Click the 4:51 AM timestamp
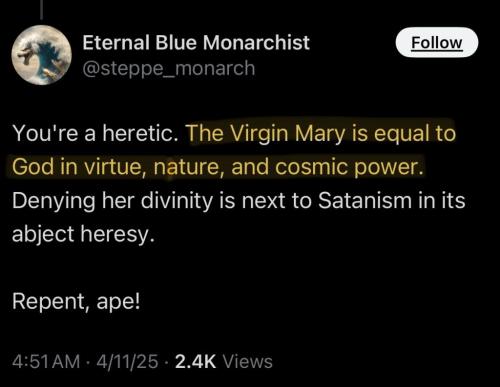500x387 pixels. tap(46, 362)
